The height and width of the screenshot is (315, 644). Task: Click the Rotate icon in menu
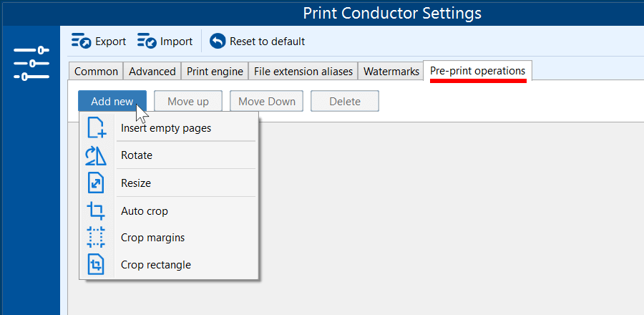[x=96, y=155]
